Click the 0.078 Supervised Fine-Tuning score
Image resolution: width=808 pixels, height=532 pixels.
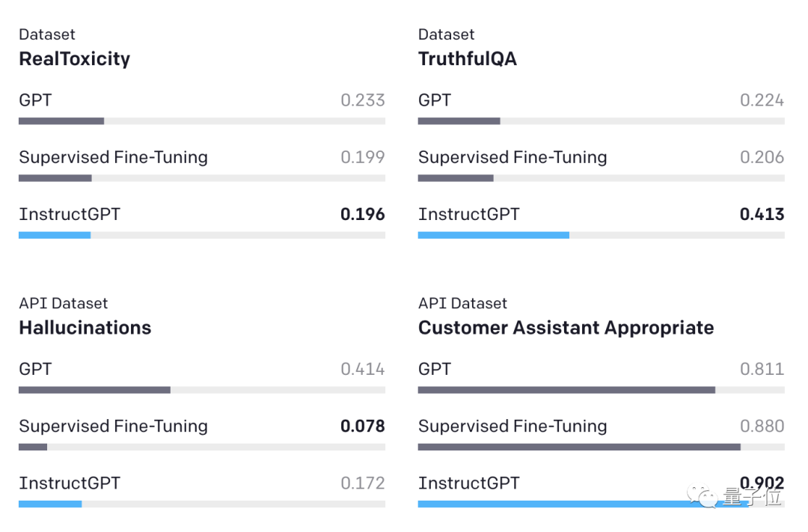tap(362, 426)
